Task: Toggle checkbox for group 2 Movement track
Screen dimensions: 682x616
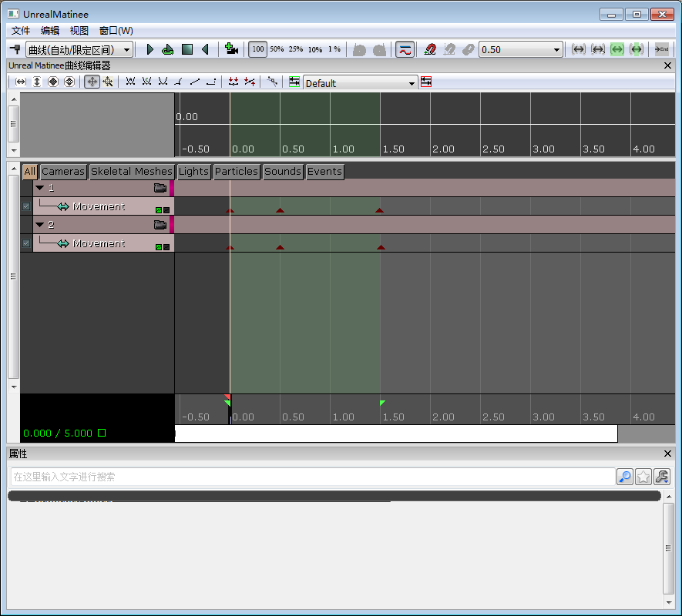Action: [26, 243]
